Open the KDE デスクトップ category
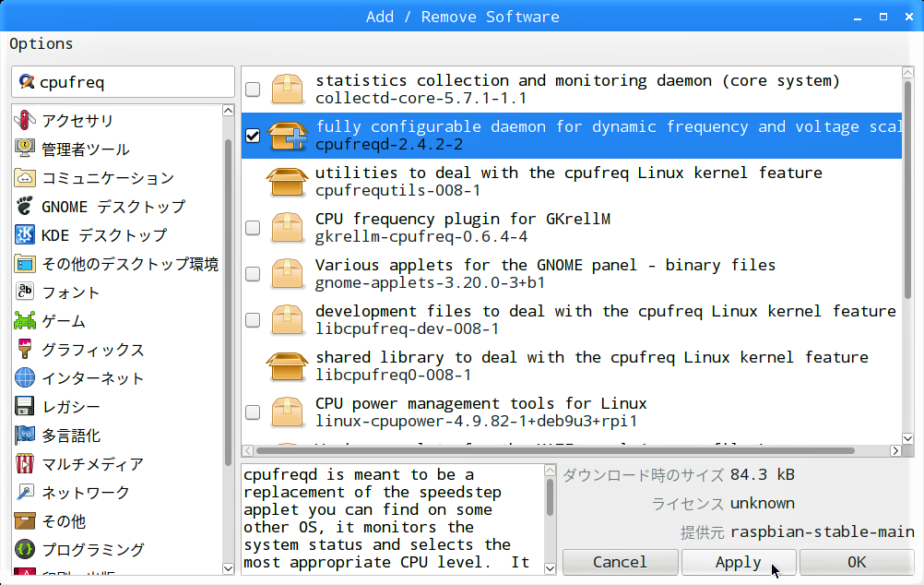Image resolution: width=924 pixels, height=585 pixels. pyautogui.click(x=103, y=235)
